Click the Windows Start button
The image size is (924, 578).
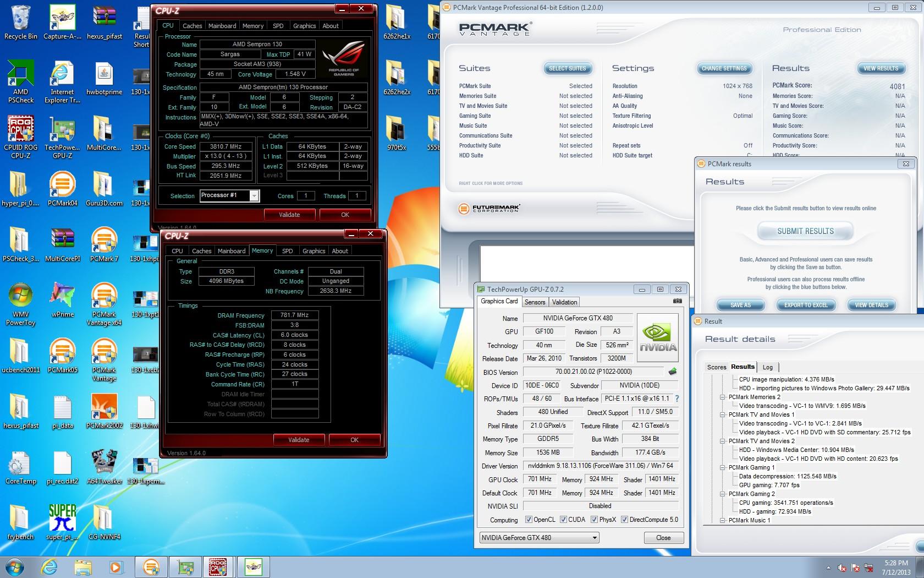[14, 566]
